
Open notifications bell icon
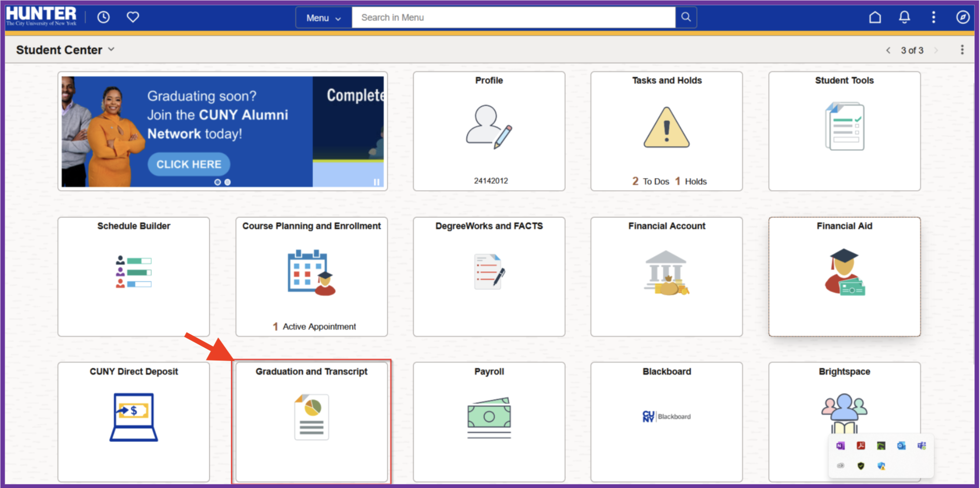904,17
